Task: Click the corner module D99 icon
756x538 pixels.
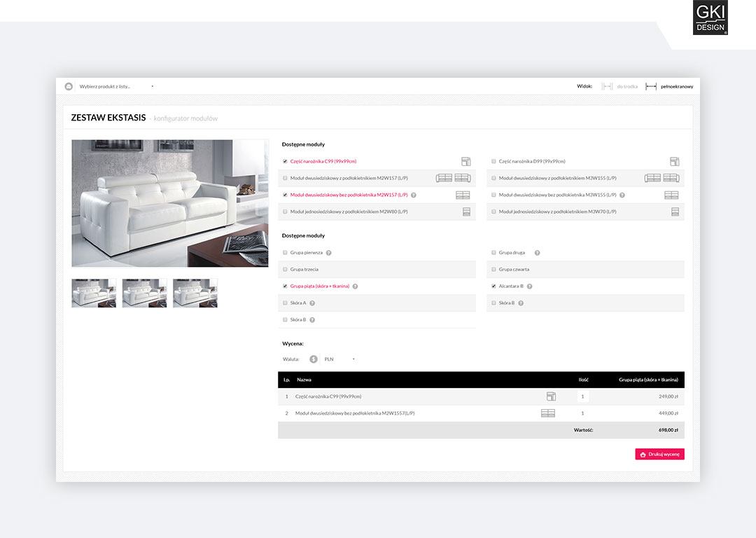Action: (674, 161)
